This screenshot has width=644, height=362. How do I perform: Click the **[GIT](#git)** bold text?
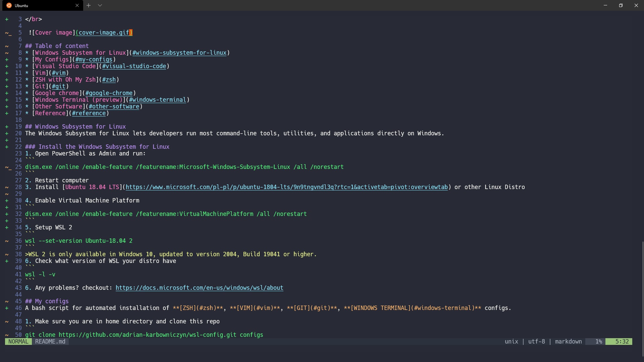point(312,308)
